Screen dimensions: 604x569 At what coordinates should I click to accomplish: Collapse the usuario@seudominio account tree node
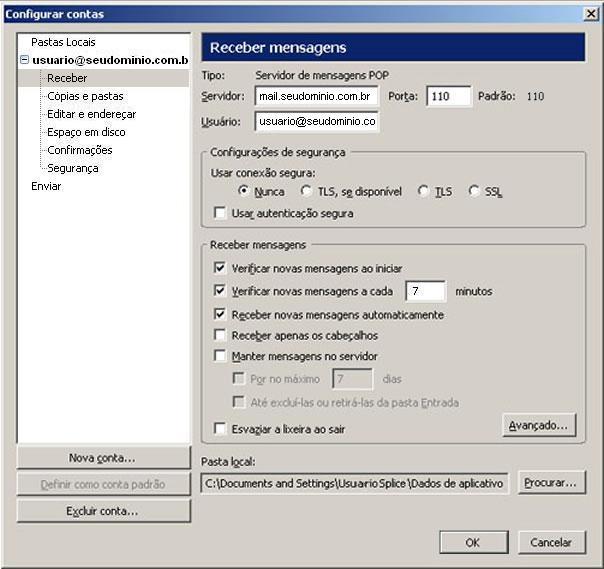pyautogui.click(x=24, y=61)
